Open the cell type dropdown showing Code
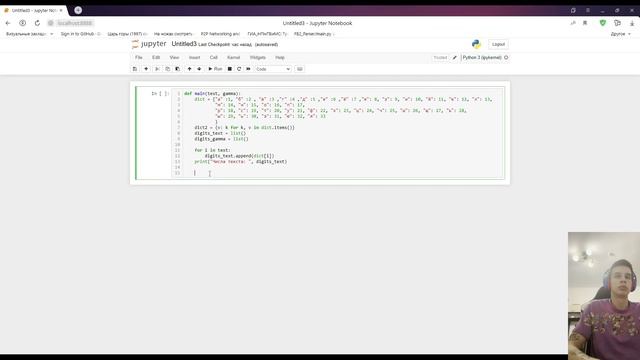 click(x=273, y=69)
